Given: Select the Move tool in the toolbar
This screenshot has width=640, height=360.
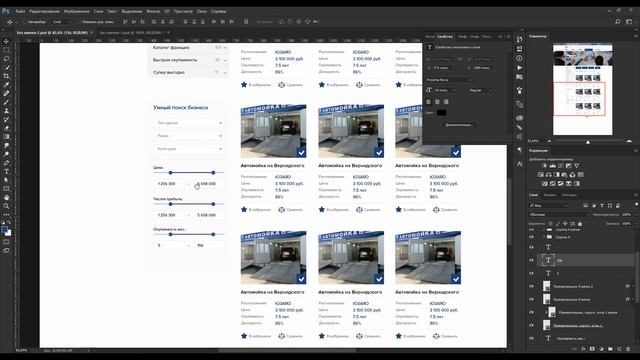Looking at the screenshot, I should click(6, 41).
